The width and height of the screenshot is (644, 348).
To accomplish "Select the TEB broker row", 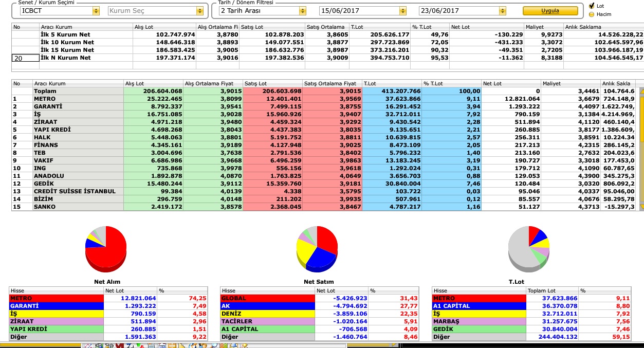I will (x=324, y=153).
